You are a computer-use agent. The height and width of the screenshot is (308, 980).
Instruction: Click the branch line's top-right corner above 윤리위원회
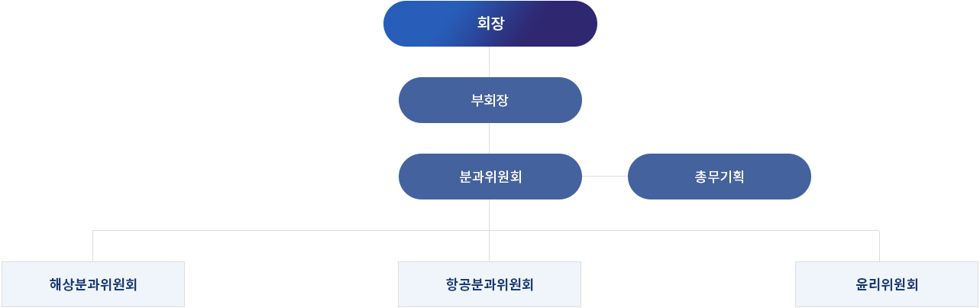879,230
